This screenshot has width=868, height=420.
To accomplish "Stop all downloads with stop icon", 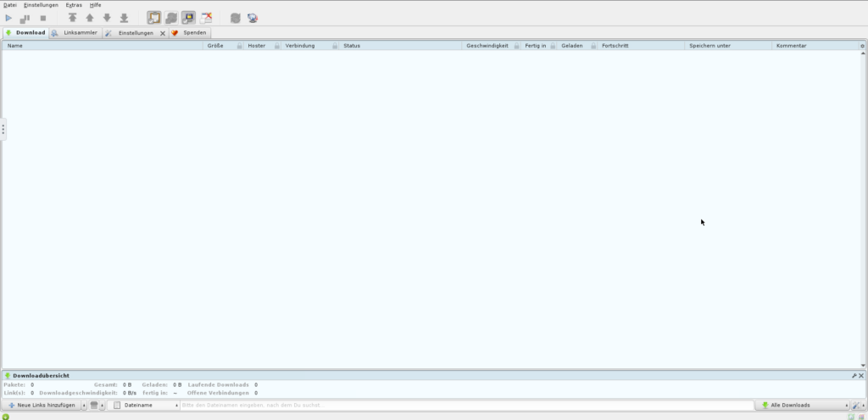I will click(x=42, y=19).
